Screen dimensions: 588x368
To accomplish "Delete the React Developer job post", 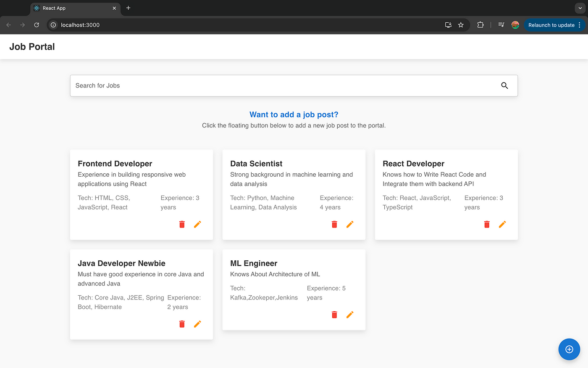I will click(487, 224).
